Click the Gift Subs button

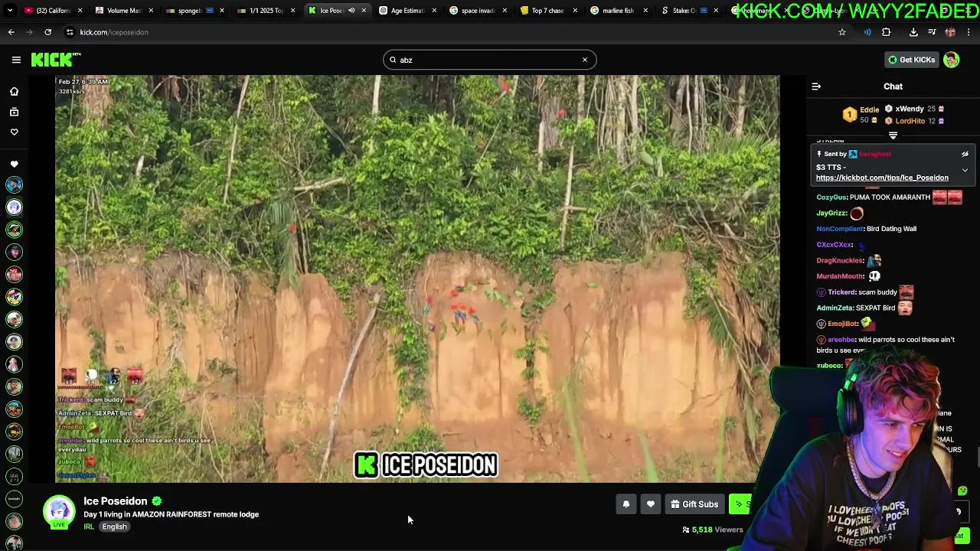coord(694,504)
